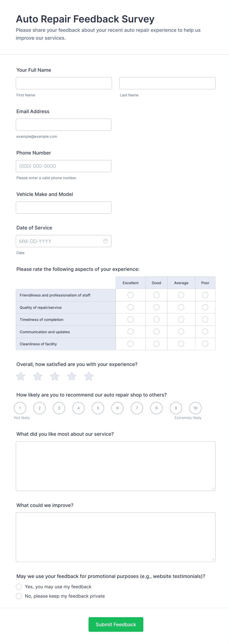Click the Date of Service field
The height and width of the screenshot is (644, 229).
tap(60, 241)
